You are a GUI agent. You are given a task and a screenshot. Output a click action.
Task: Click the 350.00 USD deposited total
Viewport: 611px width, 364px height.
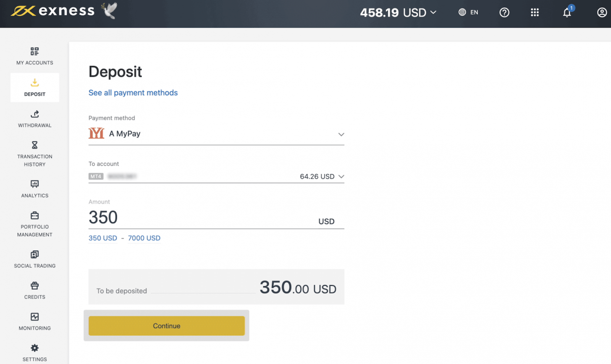click(x=298, y=287)
